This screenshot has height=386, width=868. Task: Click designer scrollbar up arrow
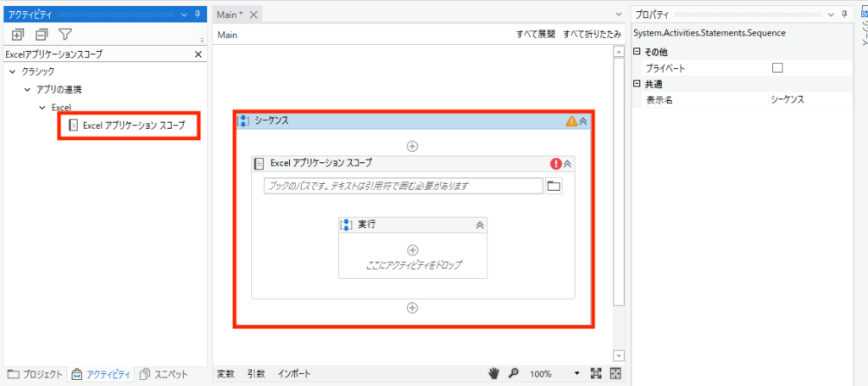coord(619,52)
